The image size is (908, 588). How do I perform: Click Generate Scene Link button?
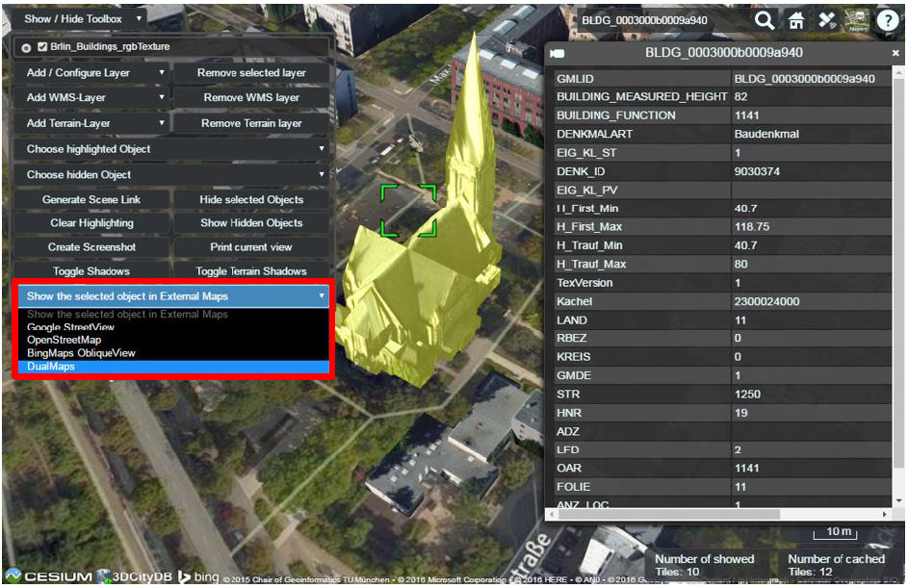coord(91,199)
